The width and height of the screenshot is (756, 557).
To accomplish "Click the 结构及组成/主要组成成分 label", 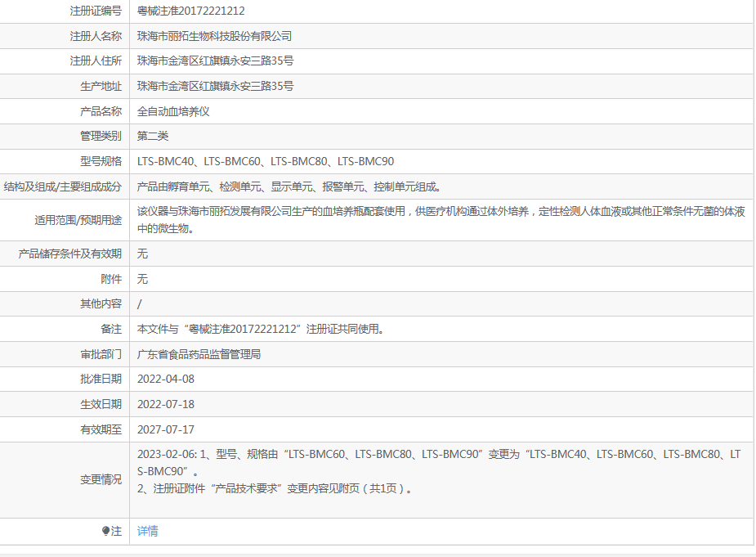I will click(63, 186).
